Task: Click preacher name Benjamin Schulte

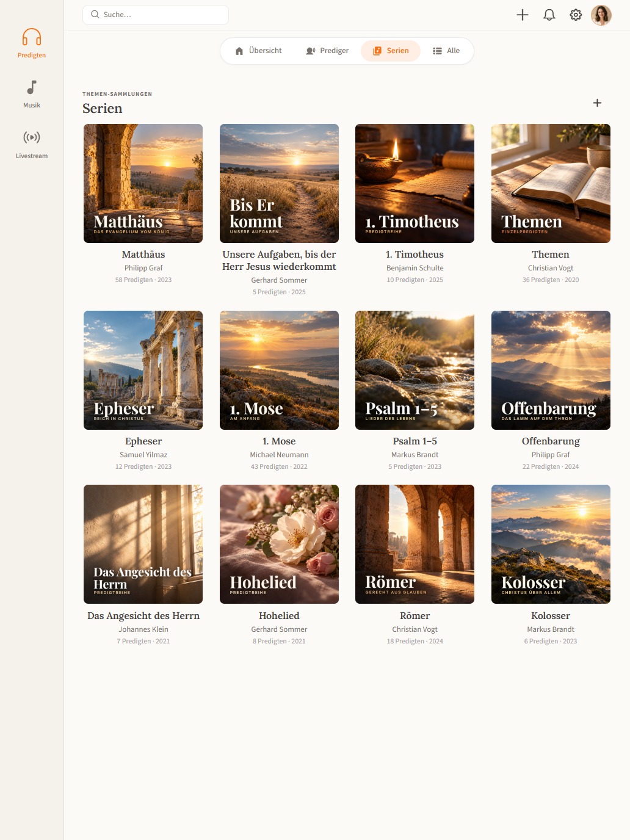Action: [x=415, y=268]
